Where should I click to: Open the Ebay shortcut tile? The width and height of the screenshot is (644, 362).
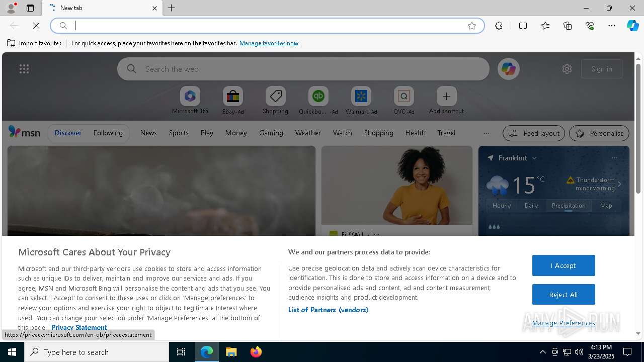(x=232, y=100)
